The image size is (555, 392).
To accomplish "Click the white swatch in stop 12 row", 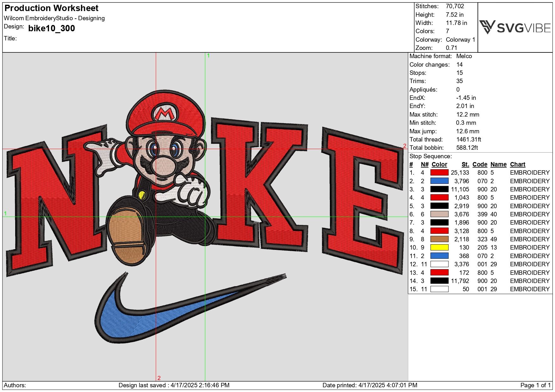I will point(439,264).
